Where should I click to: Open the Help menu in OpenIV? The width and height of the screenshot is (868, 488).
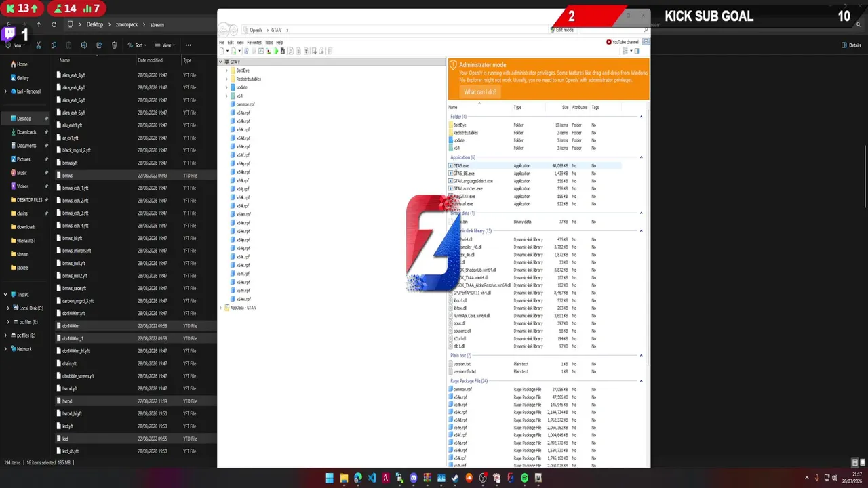(279, 42)
